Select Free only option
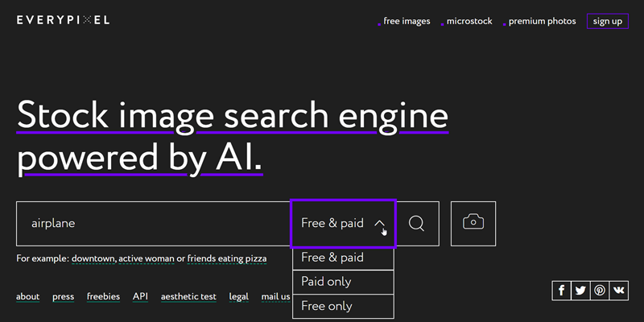Image resolution: width=644 pixels, height=322 pixels. [343, 306]
